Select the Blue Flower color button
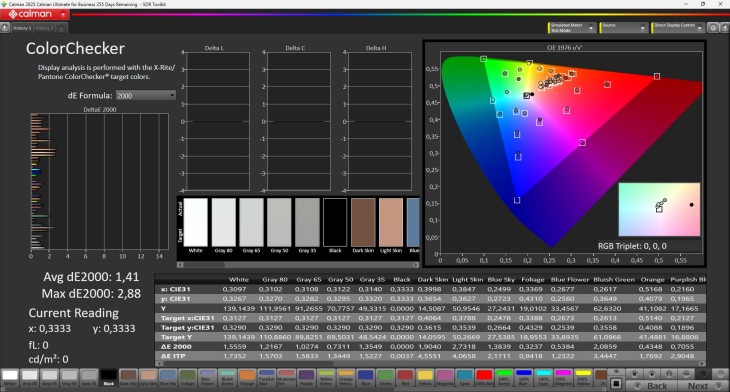Screen dimensions: 730x392 208,378
